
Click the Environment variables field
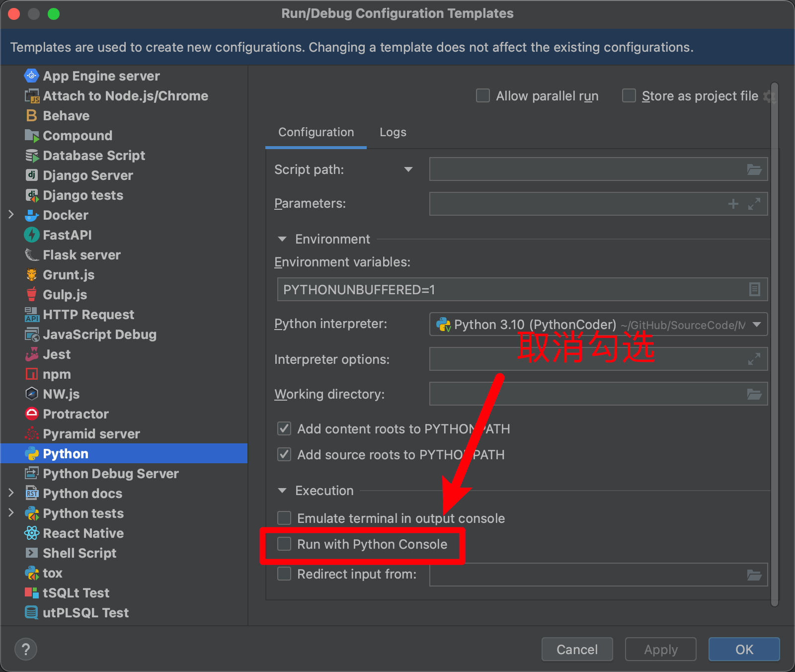tap(522, 289)
